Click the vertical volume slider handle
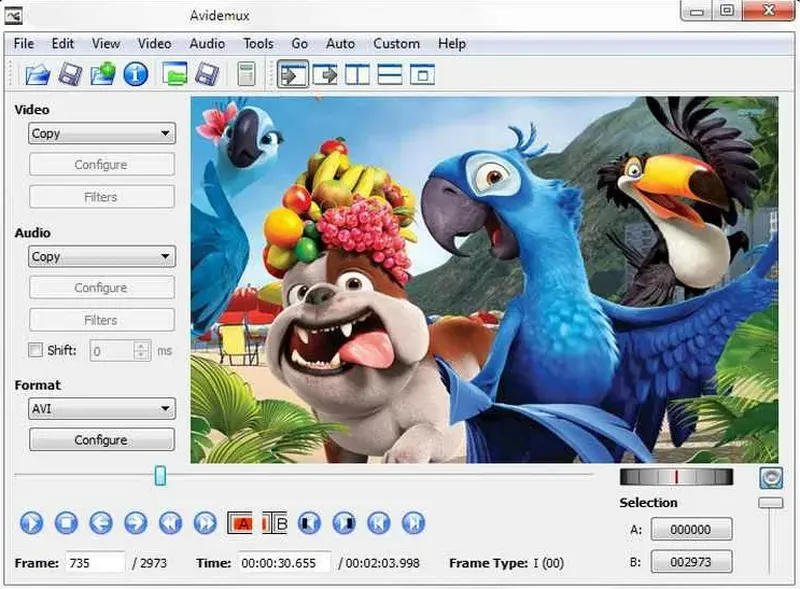 (770, 503)
